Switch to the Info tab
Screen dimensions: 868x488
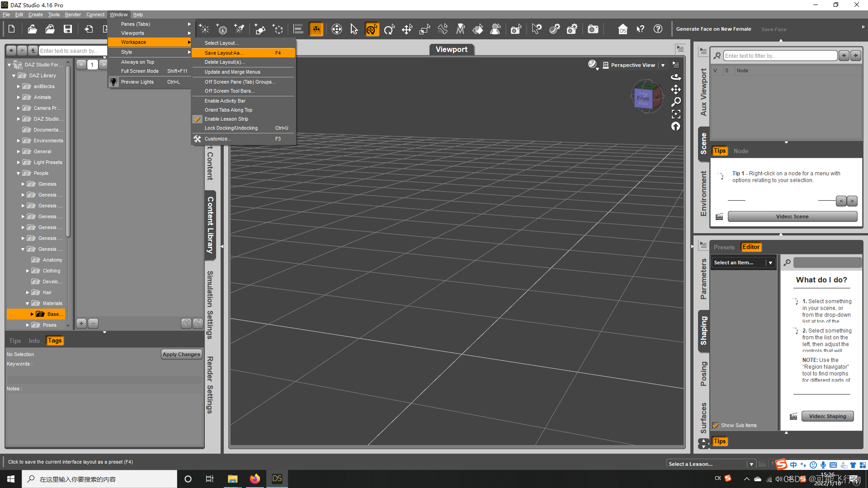pos(34,341)
